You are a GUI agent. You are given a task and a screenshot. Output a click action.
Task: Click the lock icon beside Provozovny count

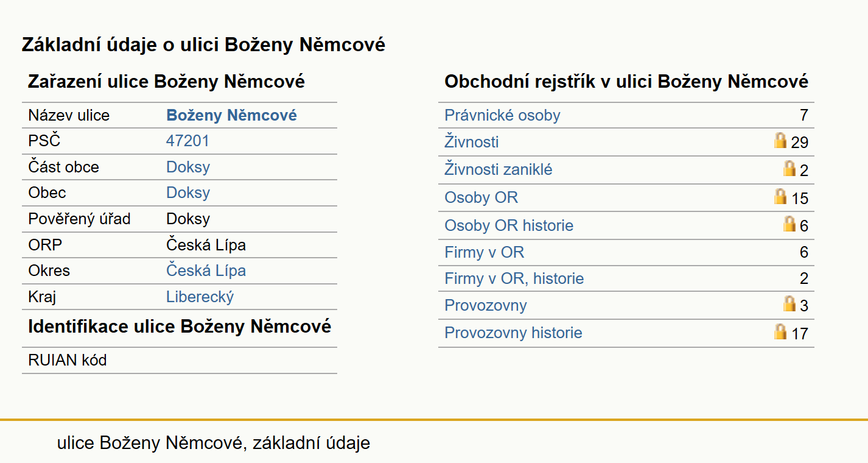789,304
